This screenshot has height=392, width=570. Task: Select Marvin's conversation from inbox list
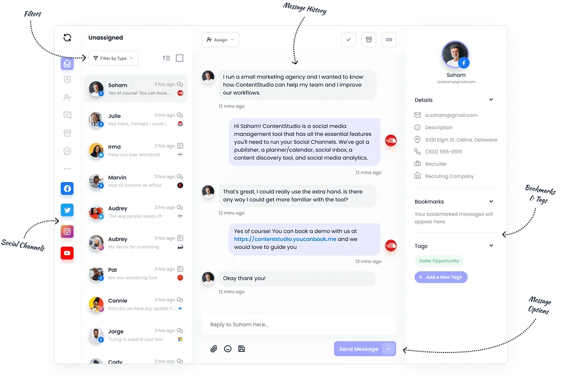click(x=136, y=181)
